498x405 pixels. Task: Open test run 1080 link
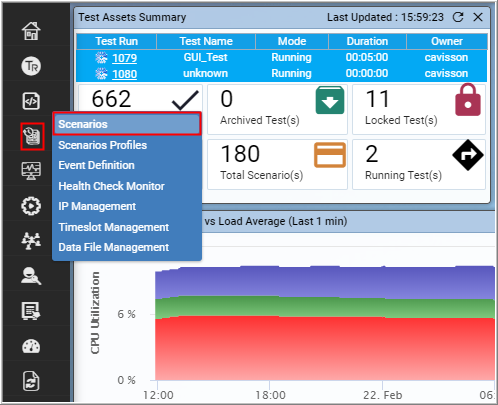pos(124,74)
